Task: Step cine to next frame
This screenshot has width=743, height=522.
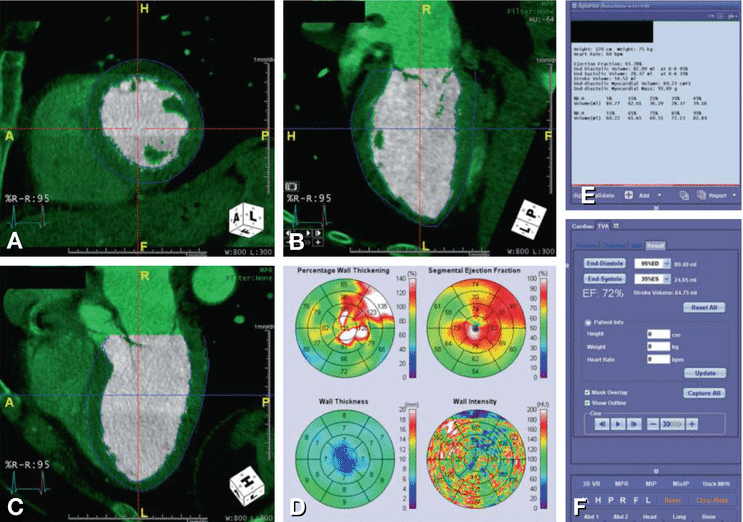Action: pos(634,424)
